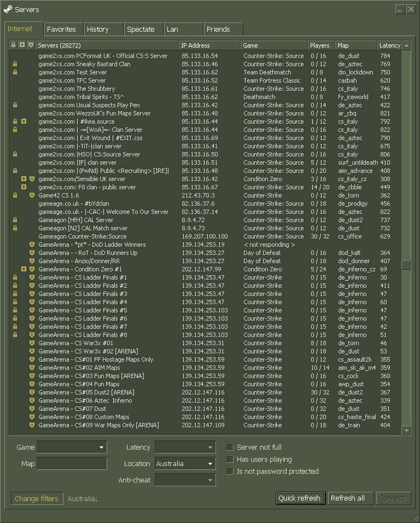
Task: Click the Refresh all button
Action: (x=351, y=498)
